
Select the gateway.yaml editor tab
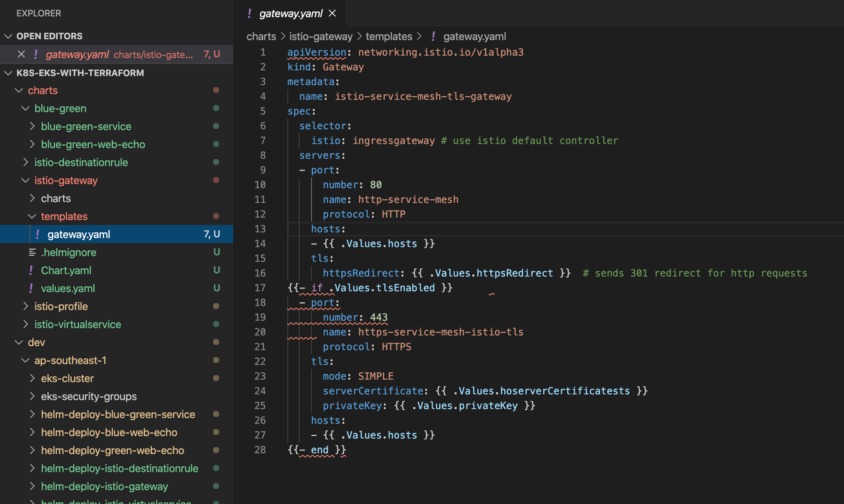(x=291, y=13)
